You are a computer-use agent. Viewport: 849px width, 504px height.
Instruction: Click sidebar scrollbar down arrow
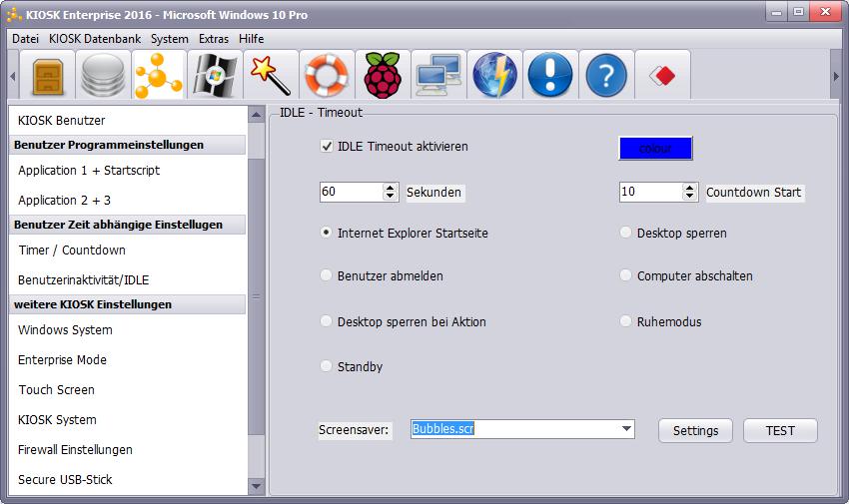256,487
